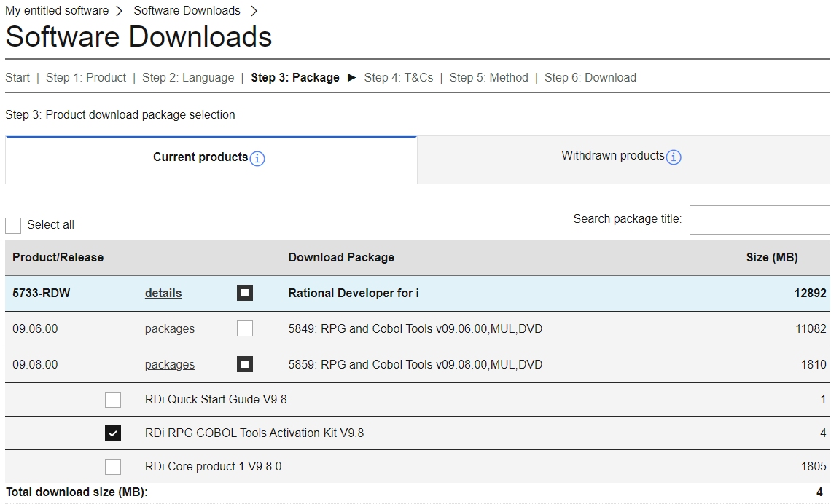Open the Software Downloads breadcrumb link
The image size is (831, 504).
point(187,11)
